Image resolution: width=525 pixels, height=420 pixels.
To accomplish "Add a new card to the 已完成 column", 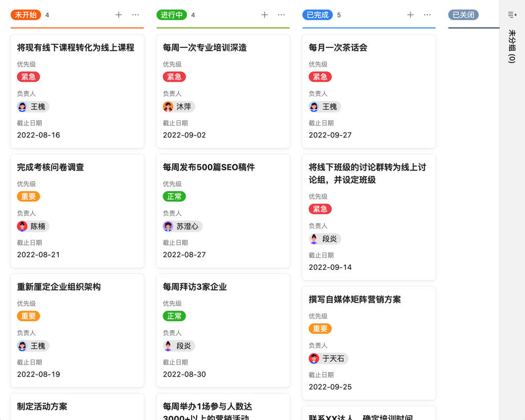I will pos(410,15).
